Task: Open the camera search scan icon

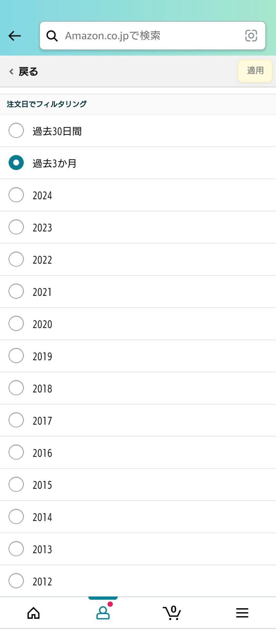Action: 251,35
